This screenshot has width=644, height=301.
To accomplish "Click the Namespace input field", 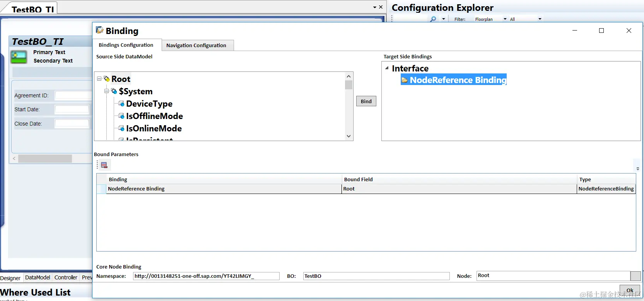I will [206, 276].
